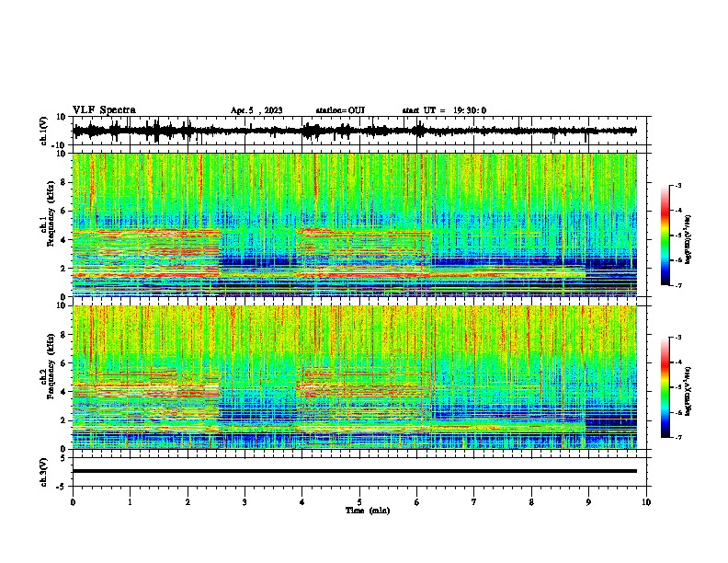Click the date text "Apr. 5, 2023"

[x=256, y=110]
